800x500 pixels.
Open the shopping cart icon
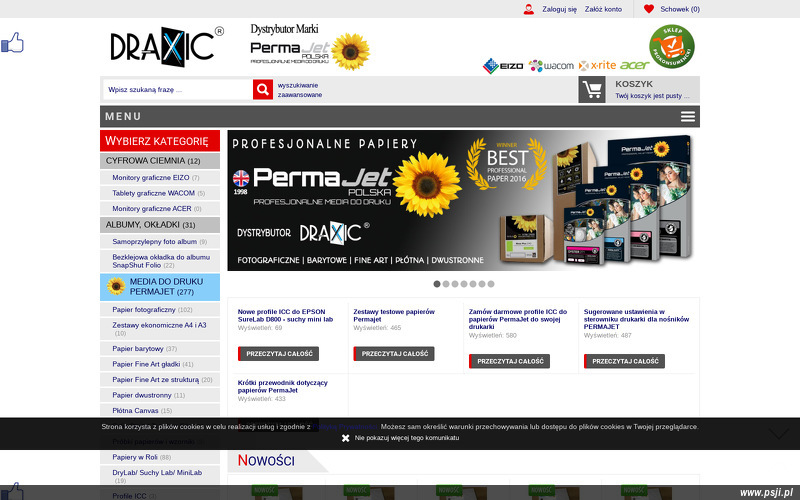[592, 90]
